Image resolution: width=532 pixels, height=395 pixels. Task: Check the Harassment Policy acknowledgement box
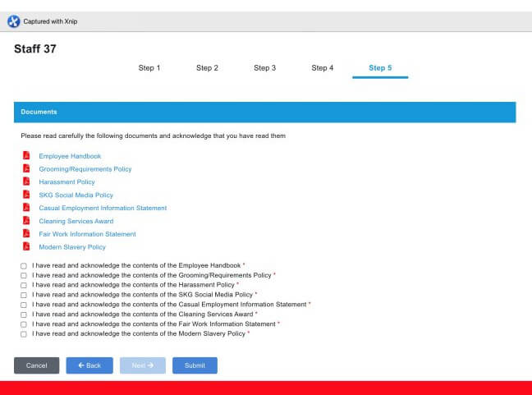pos(24,285)
